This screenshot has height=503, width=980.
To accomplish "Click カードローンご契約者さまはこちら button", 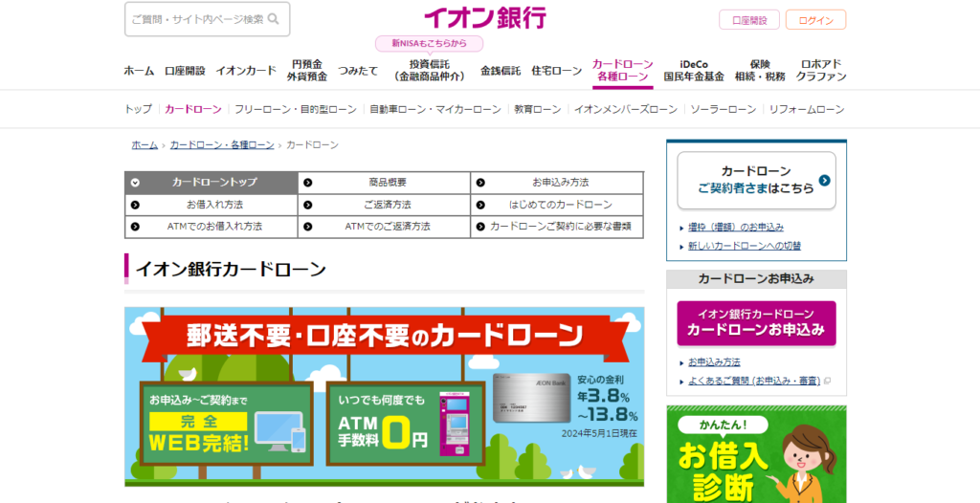I will (756, 180).
